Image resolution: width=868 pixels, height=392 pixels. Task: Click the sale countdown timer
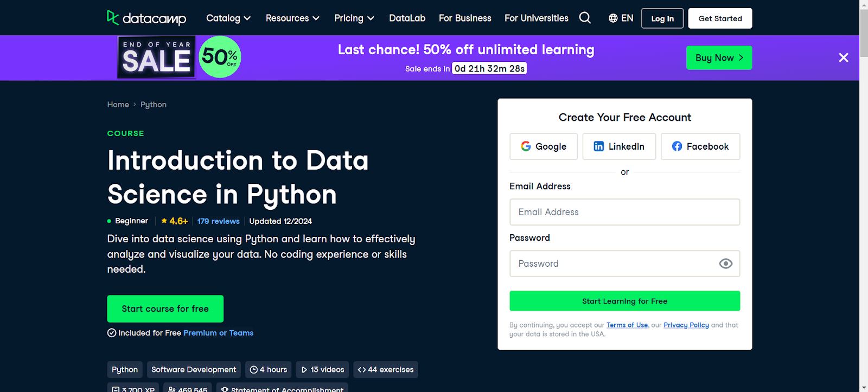point(489,68)
